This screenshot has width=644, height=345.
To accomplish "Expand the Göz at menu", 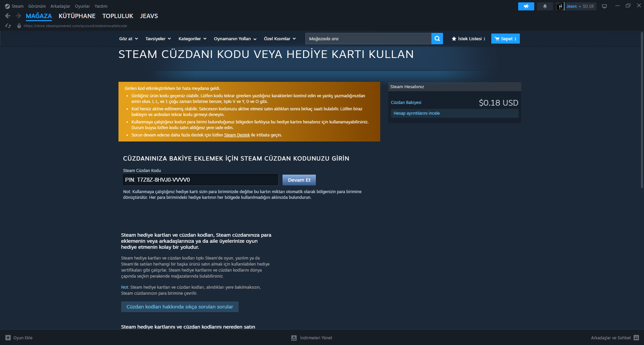I will [x=129, y=39].
